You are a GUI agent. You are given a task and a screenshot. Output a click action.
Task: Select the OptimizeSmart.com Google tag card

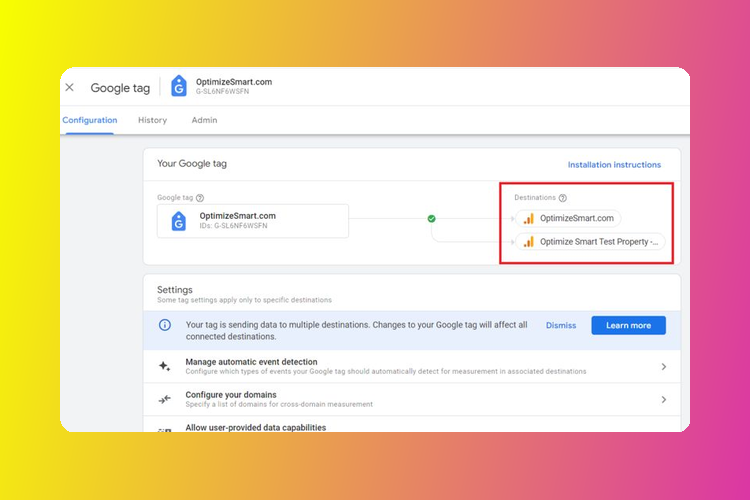pos(253,221)
